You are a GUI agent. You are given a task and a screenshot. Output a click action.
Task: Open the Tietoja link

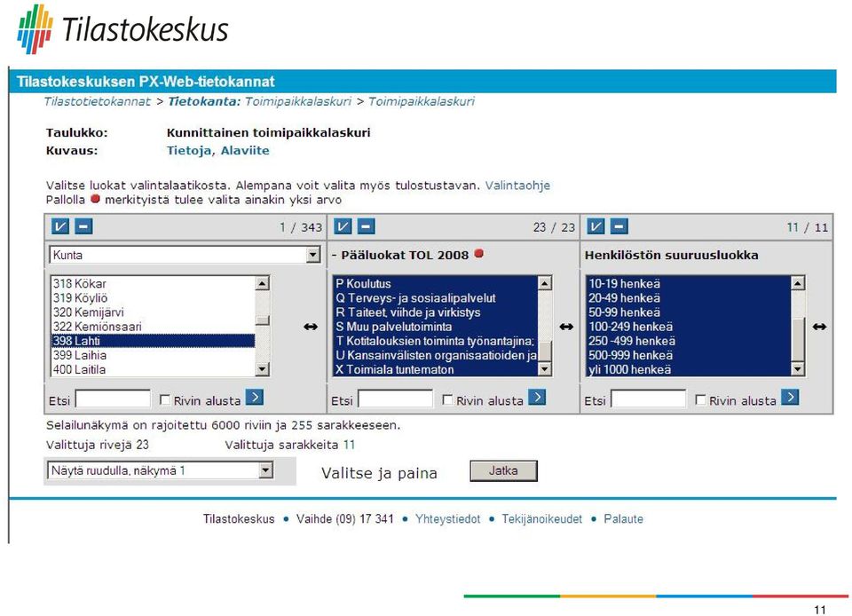pyautogui.click(x=188, y=151)
